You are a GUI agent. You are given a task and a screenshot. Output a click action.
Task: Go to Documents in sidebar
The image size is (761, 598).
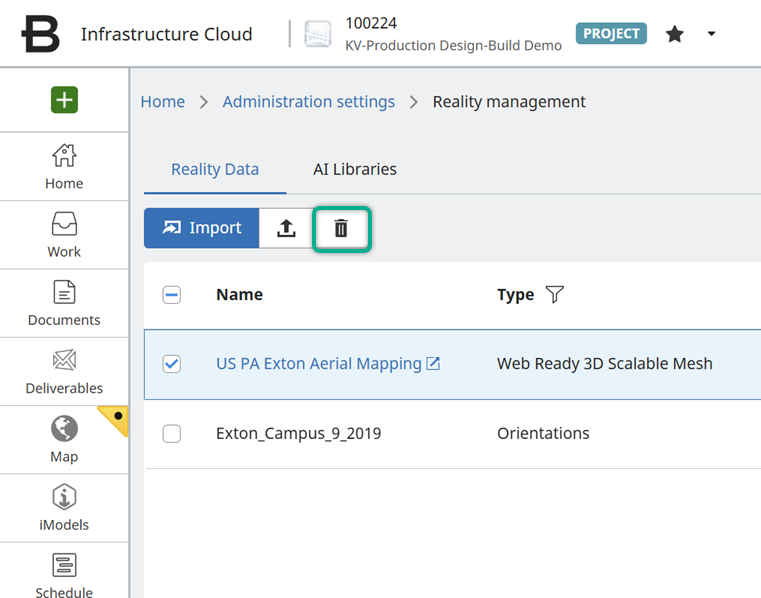64,303
